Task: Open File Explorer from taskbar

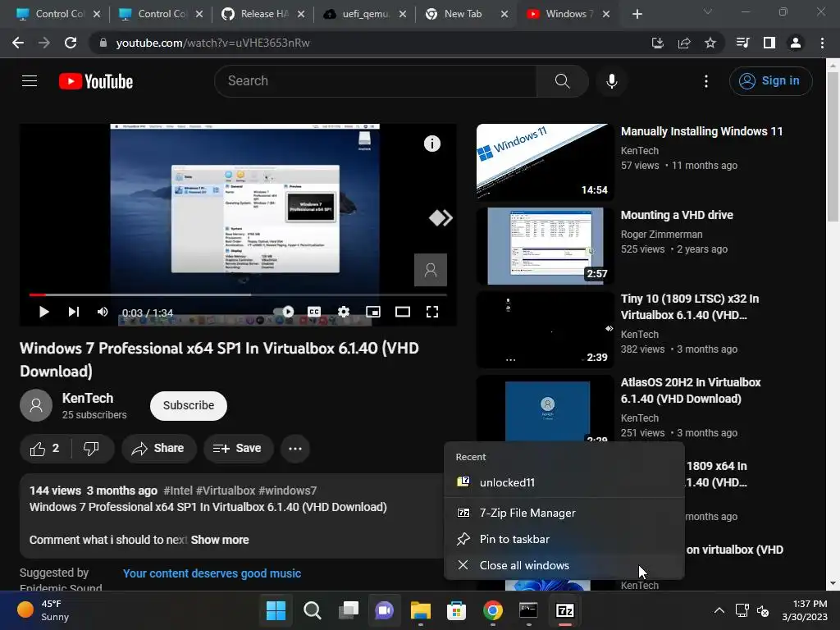Action: pyautogui.click(x=421, y=610)
